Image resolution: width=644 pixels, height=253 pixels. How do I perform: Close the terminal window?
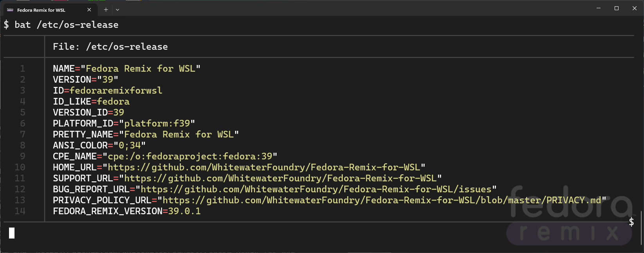[635, 8]
